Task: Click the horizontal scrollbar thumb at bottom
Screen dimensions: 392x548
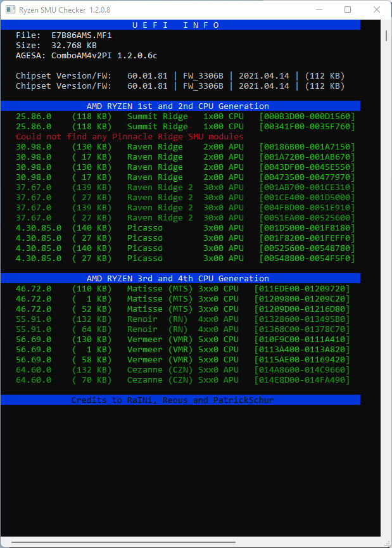Action: coord(123,542)
